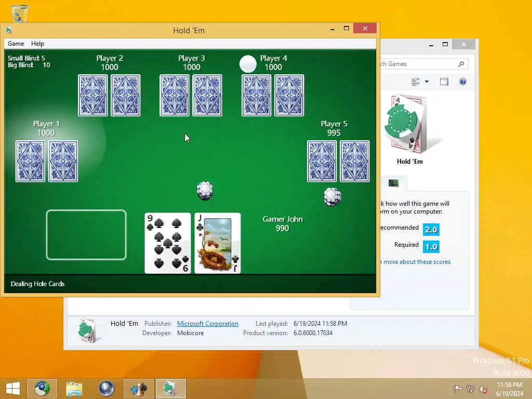Click the Recommended score 2.0 badge

(x=431, y=229)
